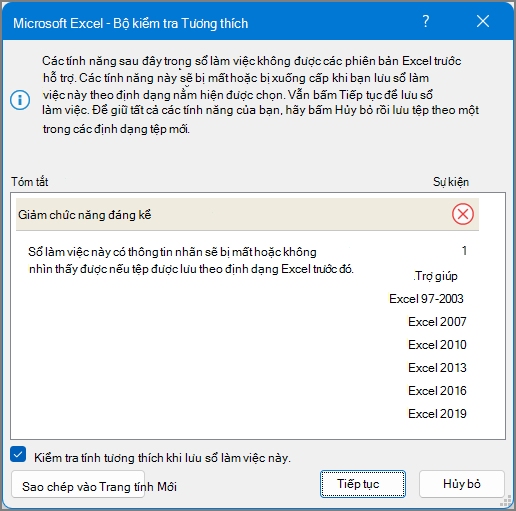Image resolution: width=516 pixels, height=511 pixels.
Task: Click the red error circle icon
Action: tap(463, 214)
